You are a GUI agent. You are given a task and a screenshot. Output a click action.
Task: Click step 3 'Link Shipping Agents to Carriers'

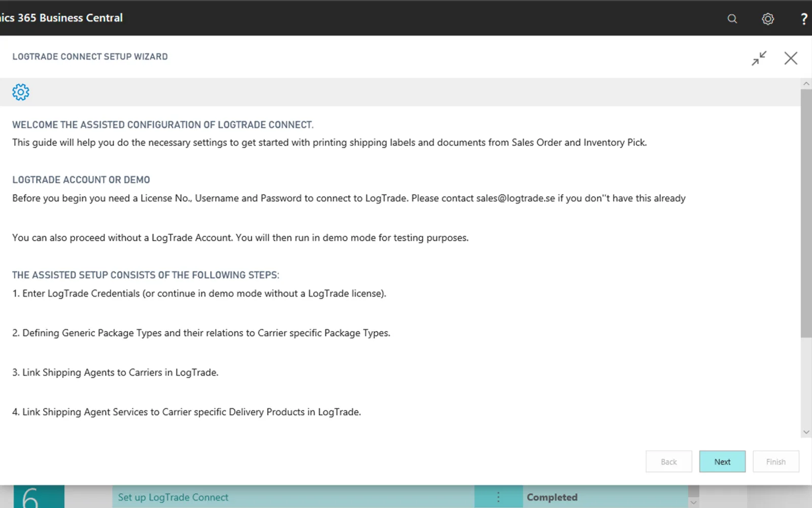(x=115, y=373)
